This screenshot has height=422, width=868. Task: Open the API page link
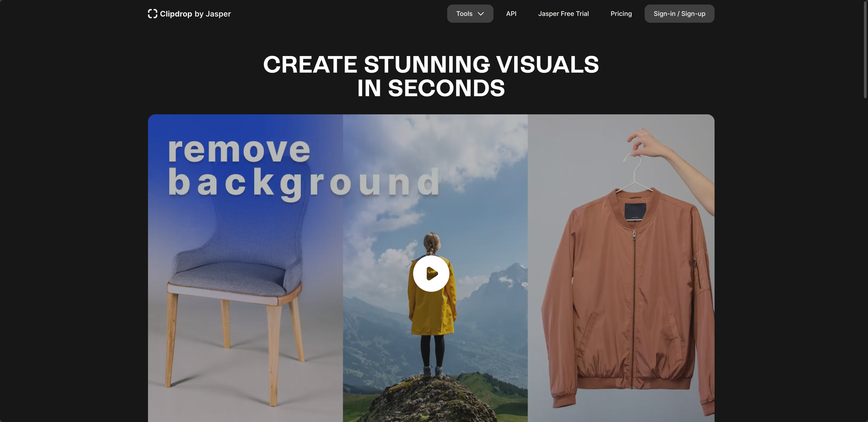coord(511,14)
